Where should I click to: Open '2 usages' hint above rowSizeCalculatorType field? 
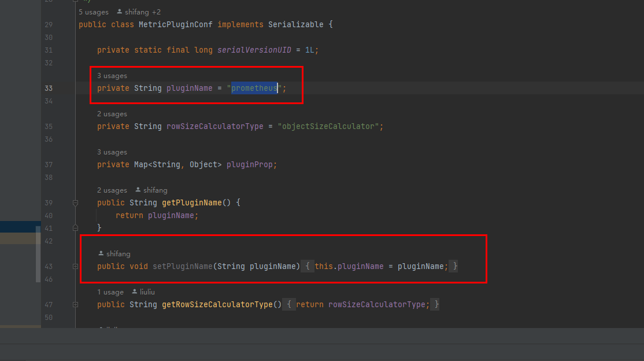tap(112, 114)
